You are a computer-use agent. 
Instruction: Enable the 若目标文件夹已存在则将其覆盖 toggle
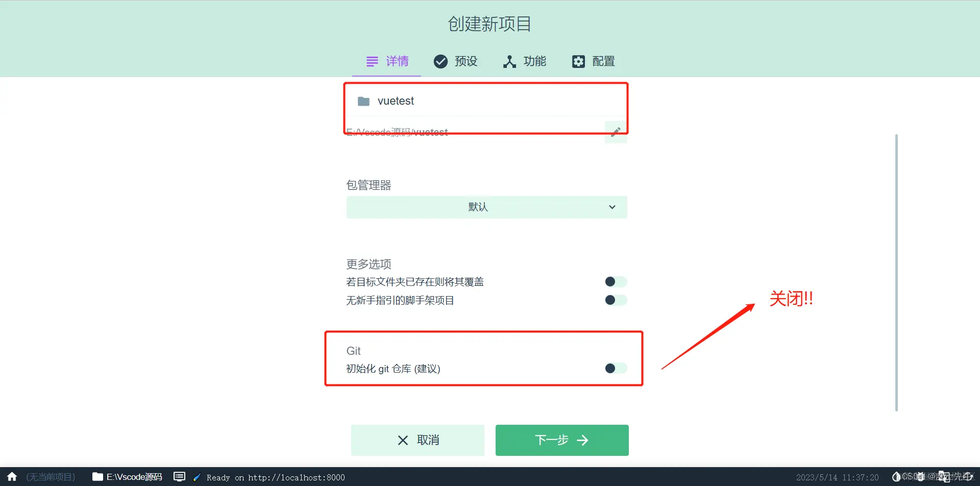click(x=615, y=281)
